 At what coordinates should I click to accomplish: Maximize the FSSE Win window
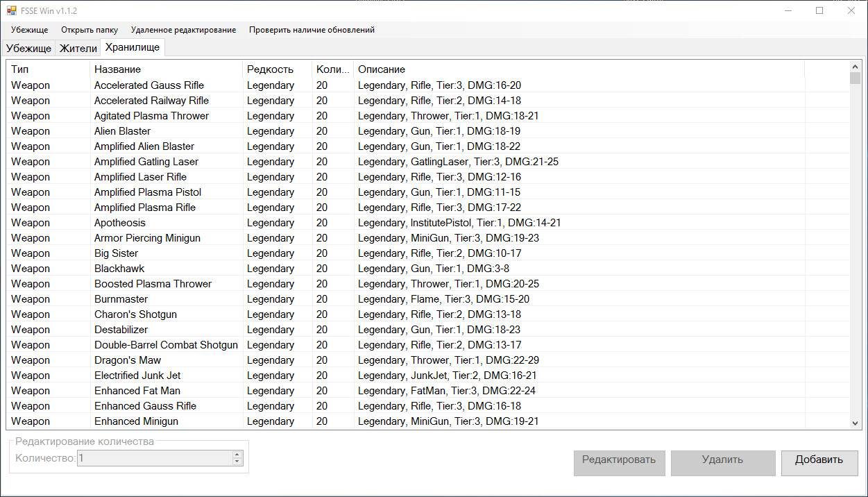point(819,10)
